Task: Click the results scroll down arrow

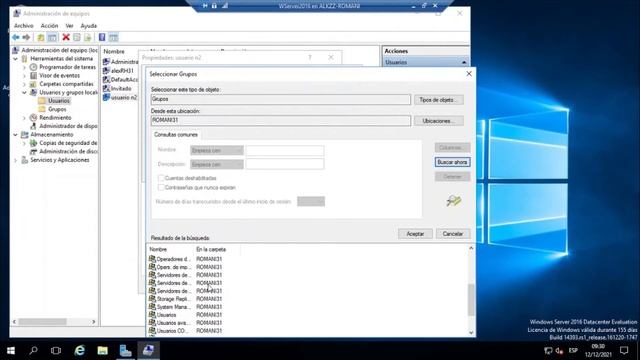Action: pos(471,332)
